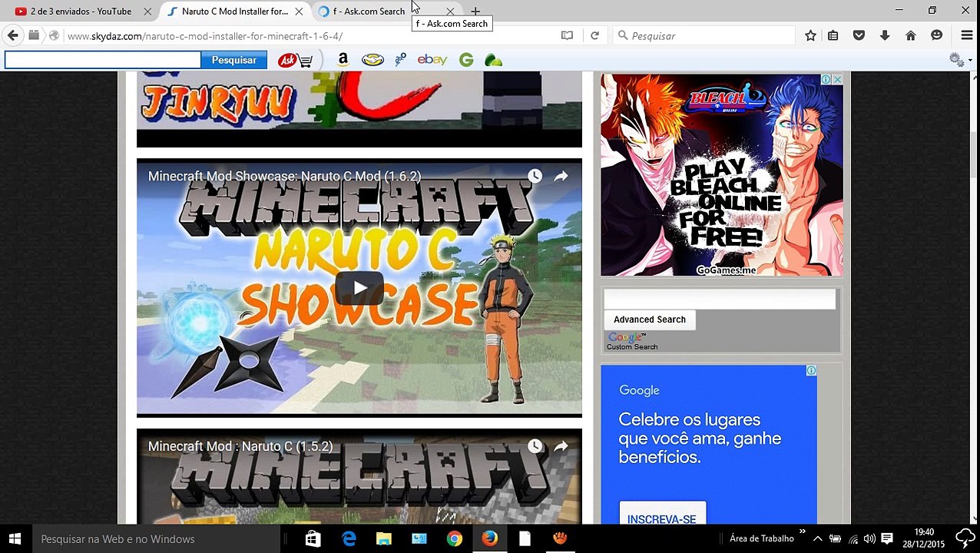Click the INSCREVA-SE button in Google ad
Viewport: 980px width, 553px height.
point(662,518)
